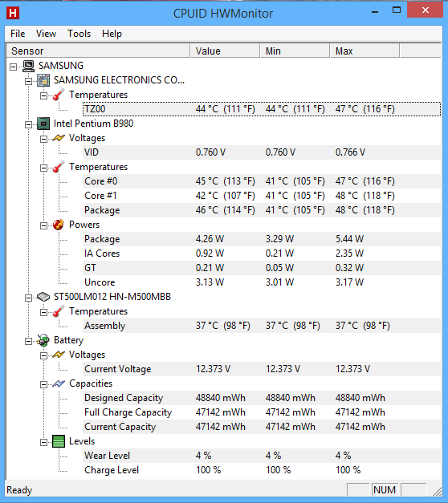
Task: Select the Current Capacity row
Action: pos(262,427)
